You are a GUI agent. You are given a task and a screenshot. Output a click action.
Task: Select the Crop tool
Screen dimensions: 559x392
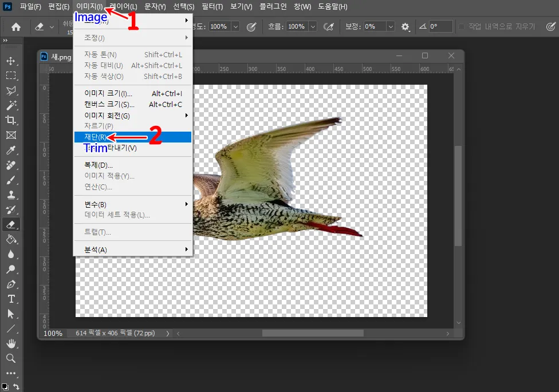click(11, 120)
